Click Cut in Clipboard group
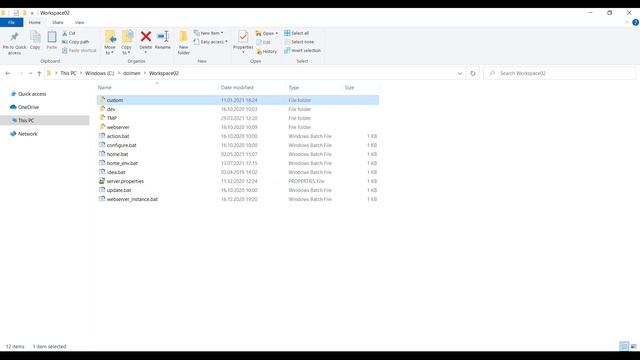The height and width of the screenshot is (360, 640). pyautogui.click(x=69, y=33)
